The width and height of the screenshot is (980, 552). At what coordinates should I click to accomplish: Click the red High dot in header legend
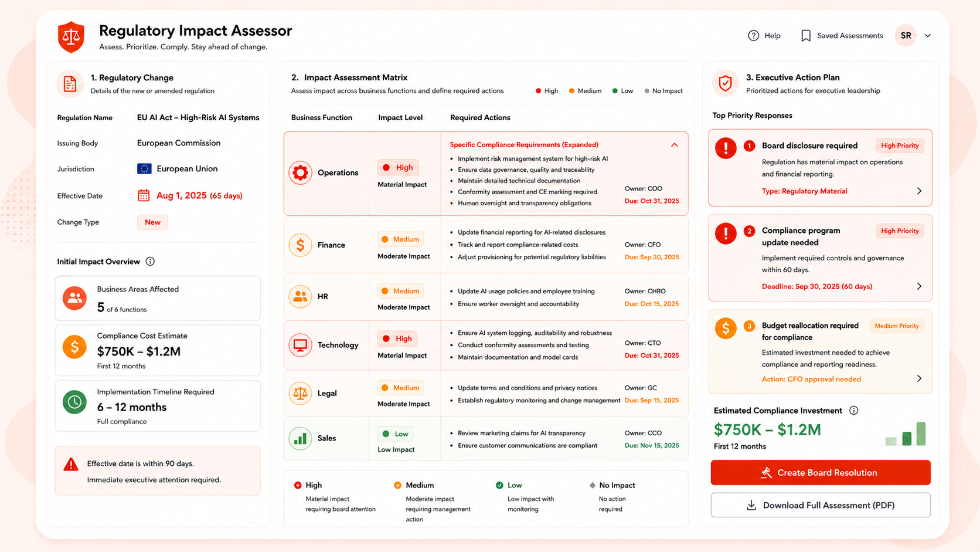(x=538, y=91)
